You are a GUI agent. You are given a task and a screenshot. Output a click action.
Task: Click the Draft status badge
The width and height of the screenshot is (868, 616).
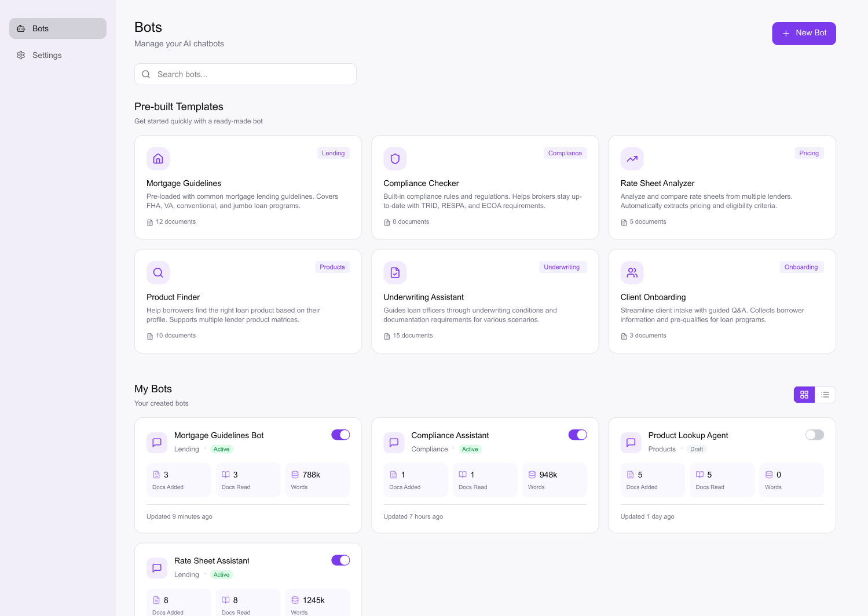coord(697,449)
